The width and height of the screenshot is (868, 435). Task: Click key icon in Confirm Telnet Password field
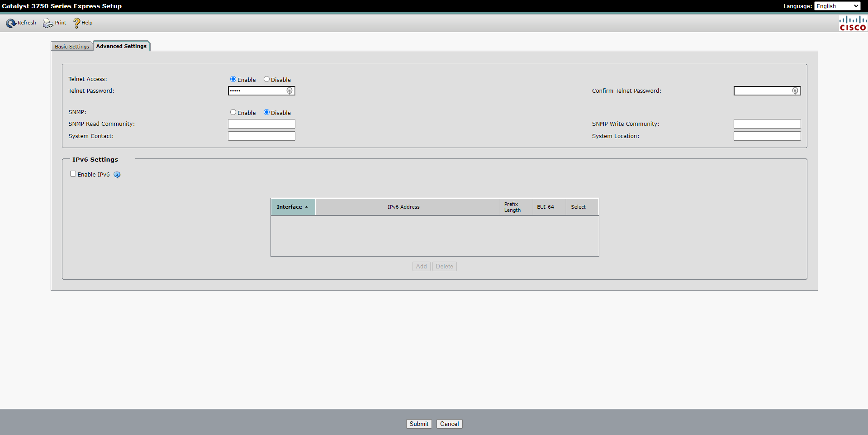coord(795,91)
